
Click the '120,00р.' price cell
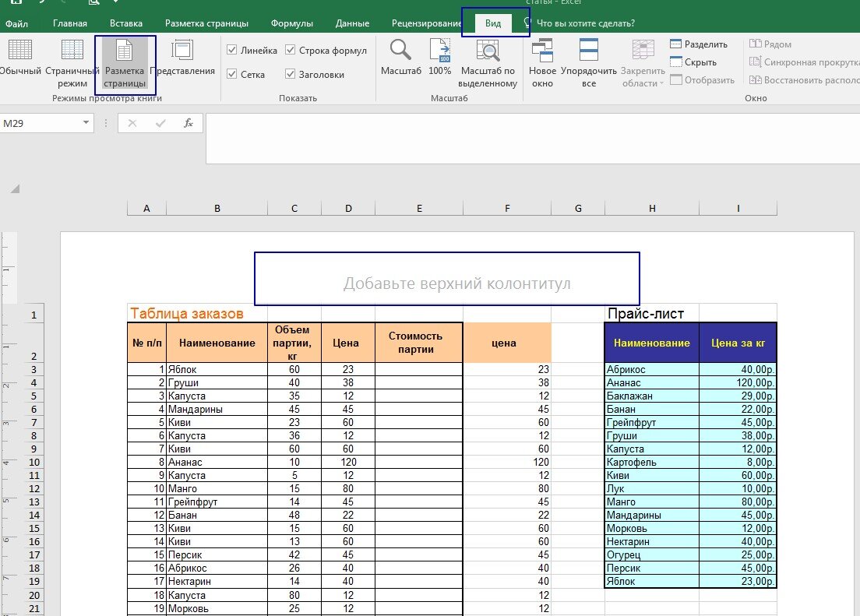[738, 383]
